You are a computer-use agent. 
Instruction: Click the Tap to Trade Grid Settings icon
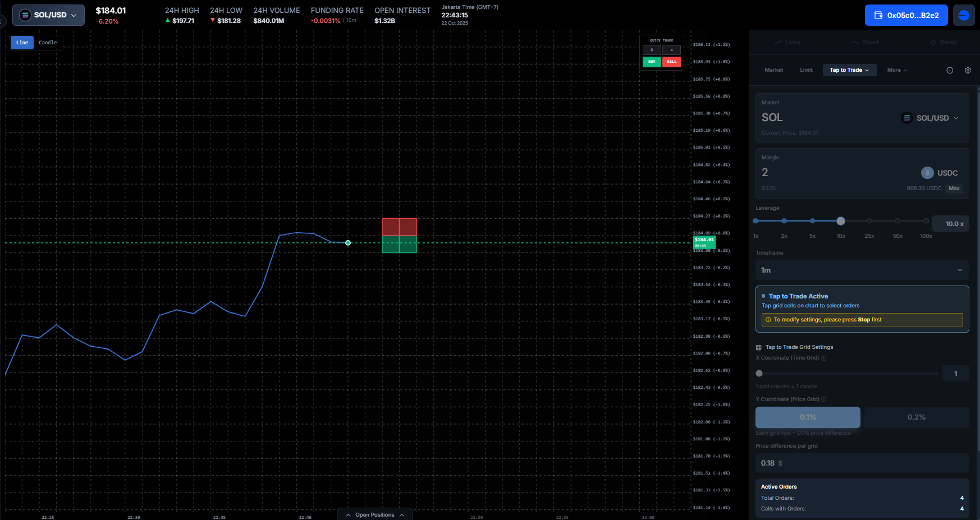(x=759, y=348)
